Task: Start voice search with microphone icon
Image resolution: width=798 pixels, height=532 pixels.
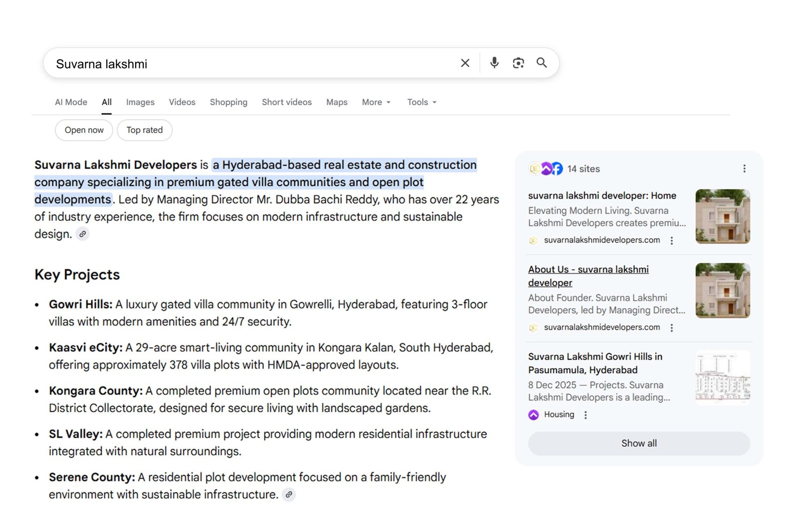Action: click(x=494, y=63)
